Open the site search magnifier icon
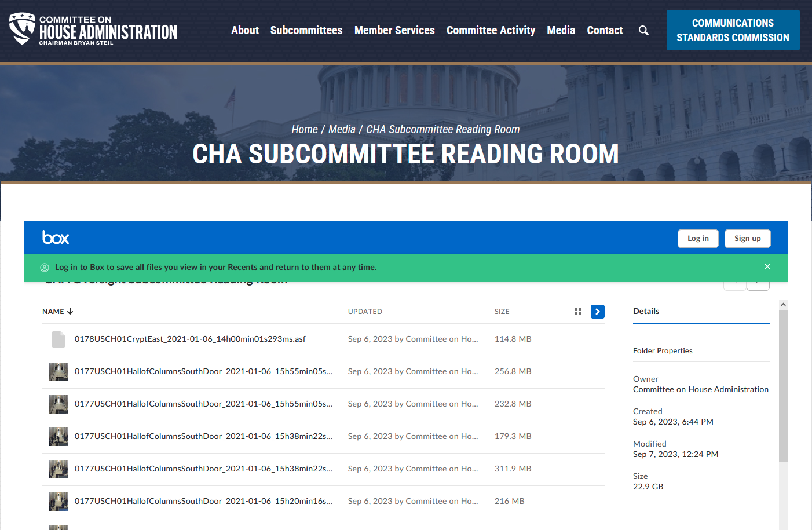The width and height of the screenshot is (812, 530). (x=643, y=30)
